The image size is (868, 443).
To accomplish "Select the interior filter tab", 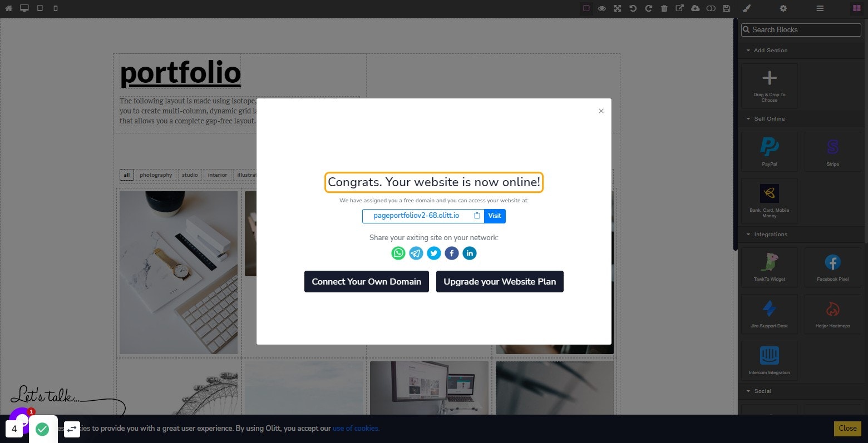I will 218,175.
